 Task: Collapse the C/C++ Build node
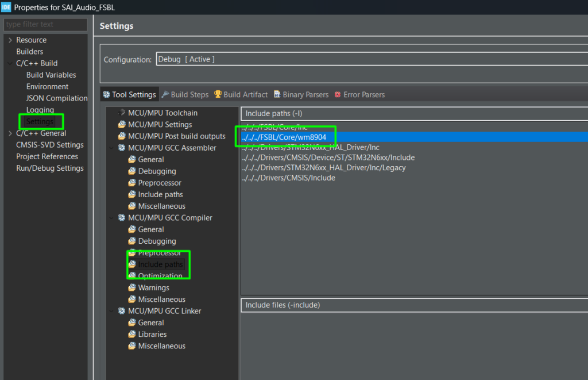10,63
